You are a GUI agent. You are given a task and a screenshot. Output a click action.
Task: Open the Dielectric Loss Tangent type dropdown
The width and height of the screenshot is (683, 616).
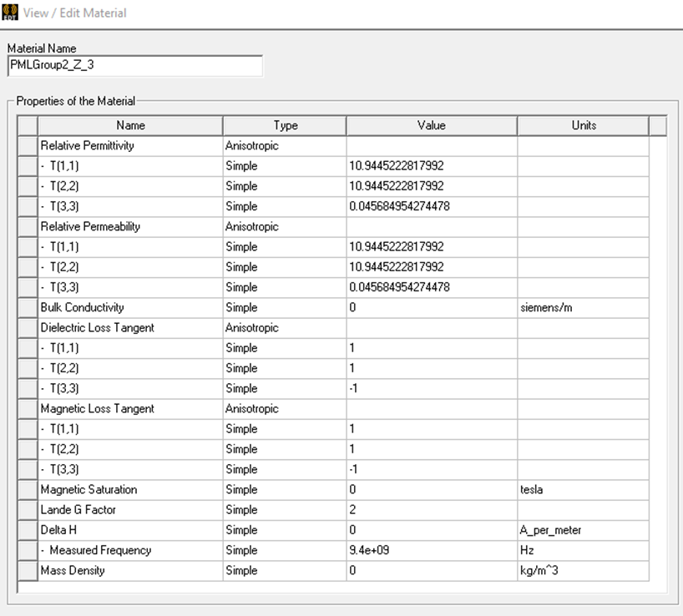(x=284, y=328)
